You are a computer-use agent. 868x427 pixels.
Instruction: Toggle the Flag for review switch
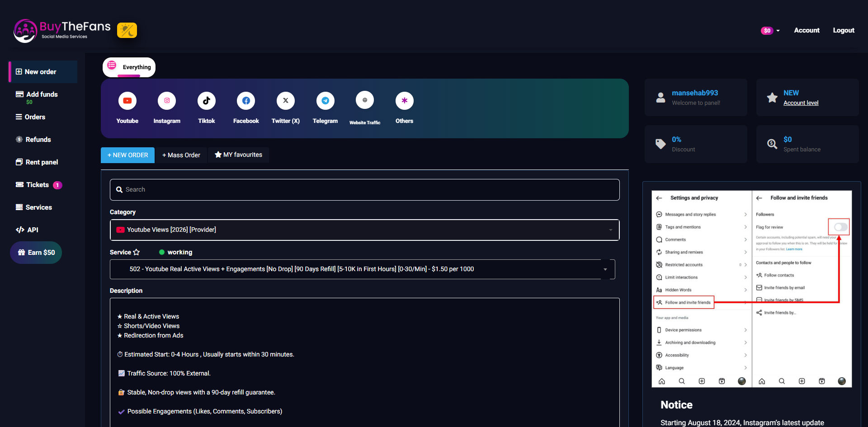coord(839,227)
